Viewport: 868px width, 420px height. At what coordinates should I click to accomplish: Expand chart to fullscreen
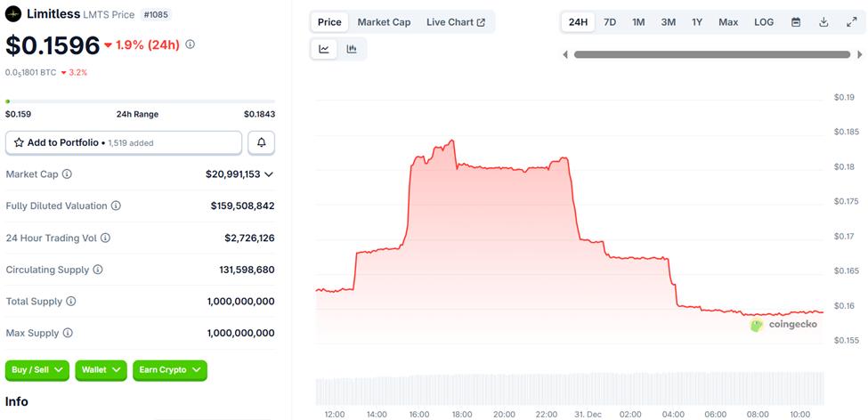coord(851,22)
